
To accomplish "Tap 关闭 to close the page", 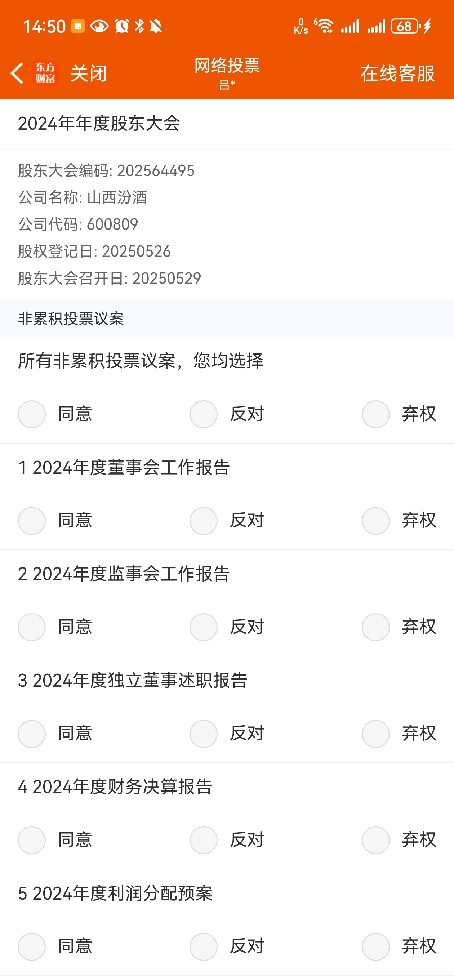I will (x=89, y=73).
